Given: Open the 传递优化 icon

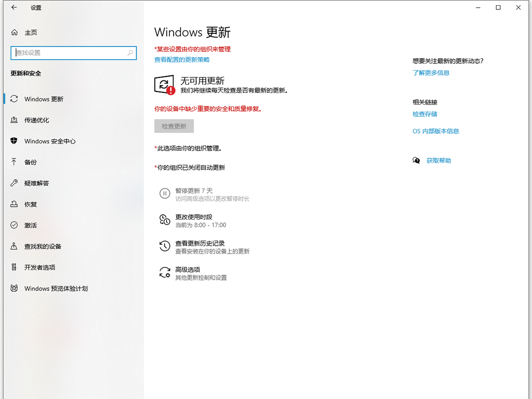Looking at the screenshot, I should pos(14,120).
